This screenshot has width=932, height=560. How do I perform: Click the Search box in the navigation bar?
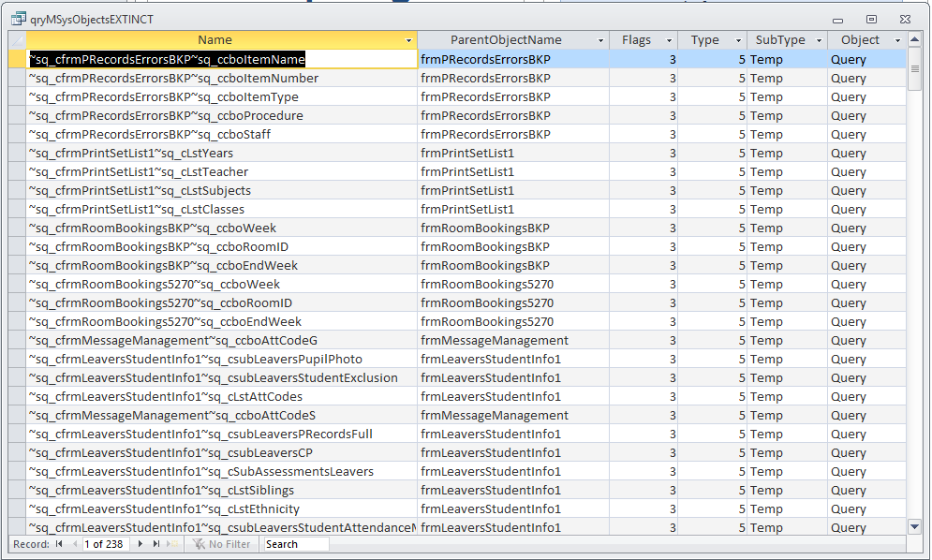point(296,544)
